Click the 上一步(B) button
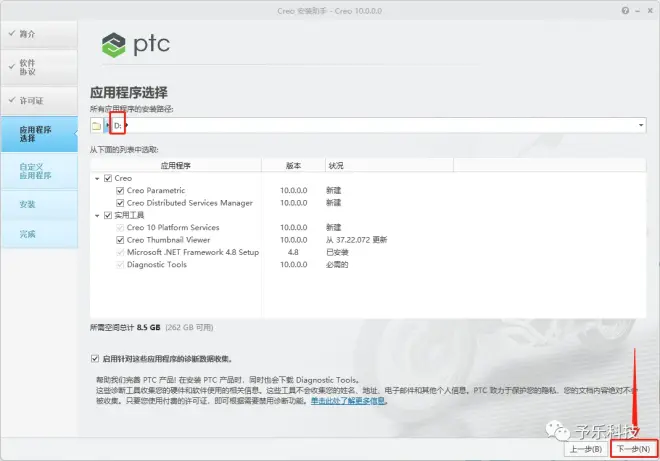This screenshot has height=461, width=660. pos(585,449)
